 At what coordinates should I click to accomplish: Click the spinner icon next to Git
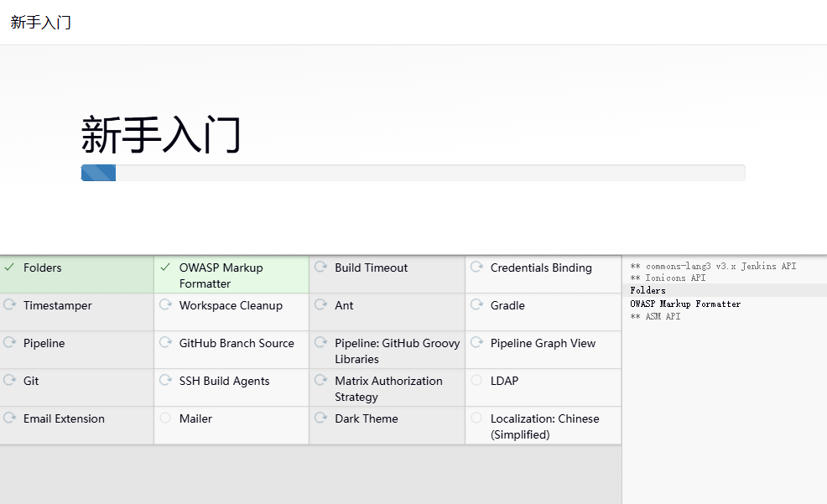click(9, 380)
